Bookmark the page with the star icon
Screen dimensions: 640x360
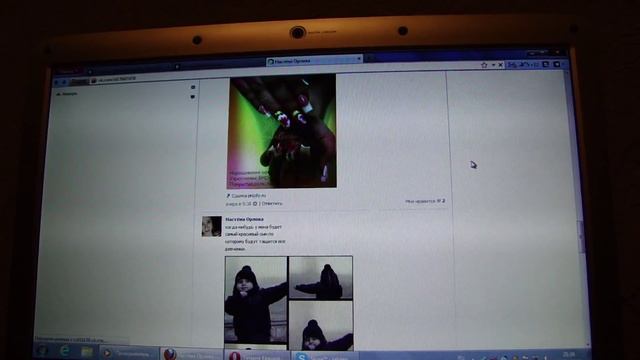point(484,65)
